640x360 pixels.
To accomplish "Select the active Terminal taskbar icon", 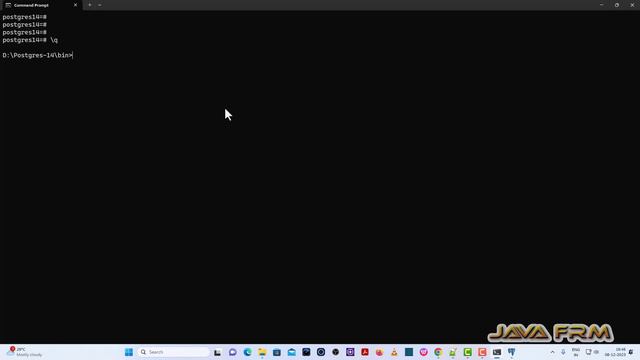I will coord(497,352).
